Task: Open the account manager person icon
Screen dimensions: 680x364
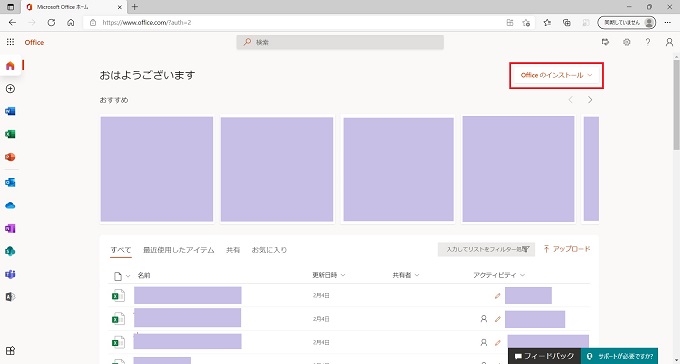Action: [x=669, y=42]
